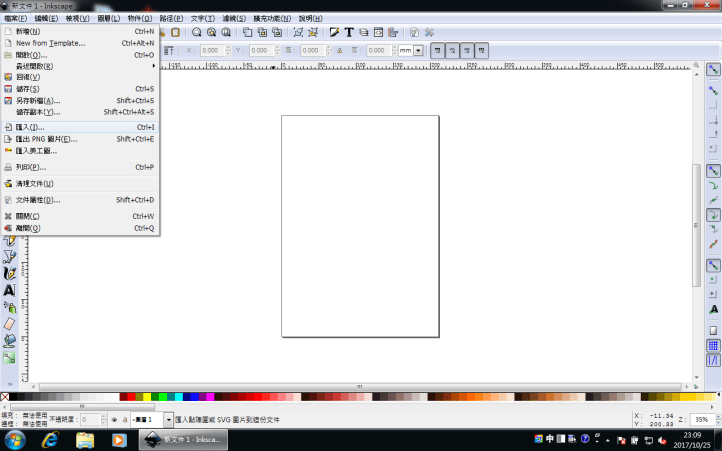Viewport: 722px width, 451px height.
Task: Select the Text tool in the left toolbox
Action: [x=9, y=290]
